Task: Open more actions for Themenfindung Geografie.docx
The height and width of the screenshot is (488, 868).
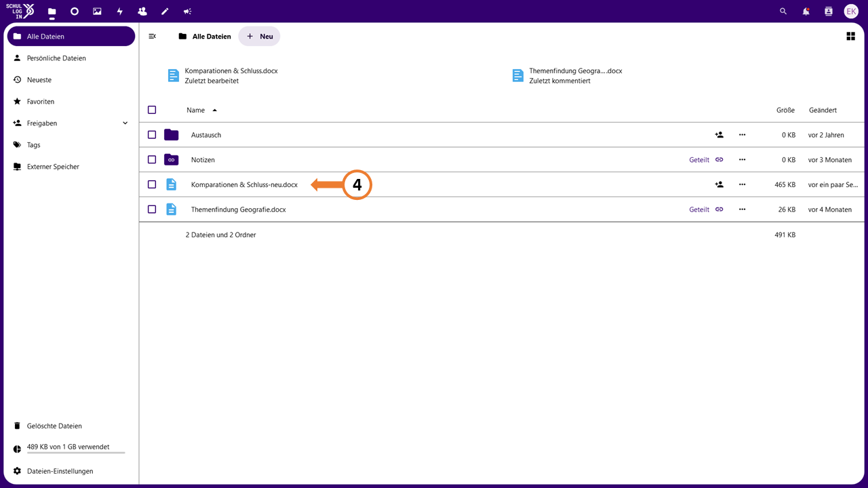Action: tap(742, 209)
